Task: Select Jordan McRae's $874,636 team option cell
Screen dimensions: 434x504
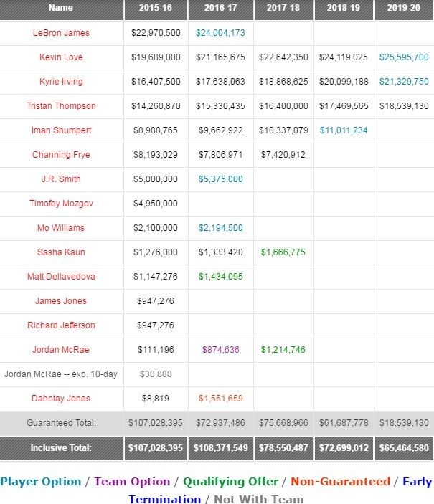Action: (x=220, y=350)
